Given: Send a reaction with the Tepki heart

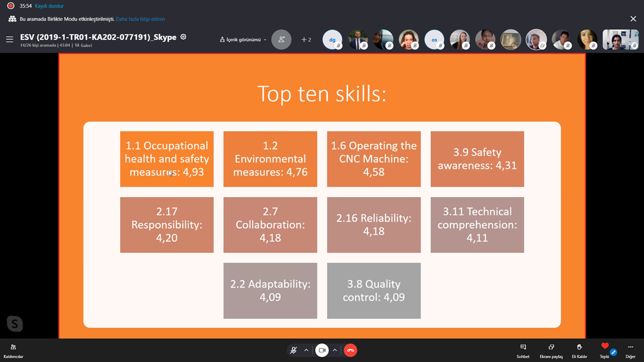Looking at the screenshot, I should (605, 349).
